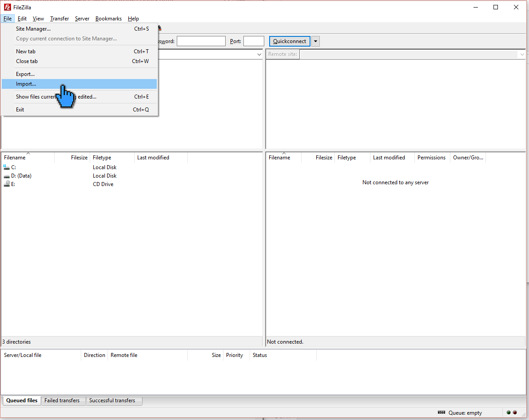Expand the Remote site dropdown

click(x=522, y=54)
